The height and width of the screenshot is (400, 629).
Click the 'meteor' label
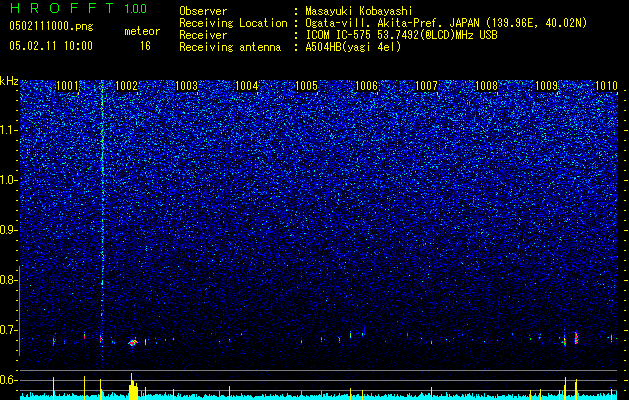(x=142, y=31)
